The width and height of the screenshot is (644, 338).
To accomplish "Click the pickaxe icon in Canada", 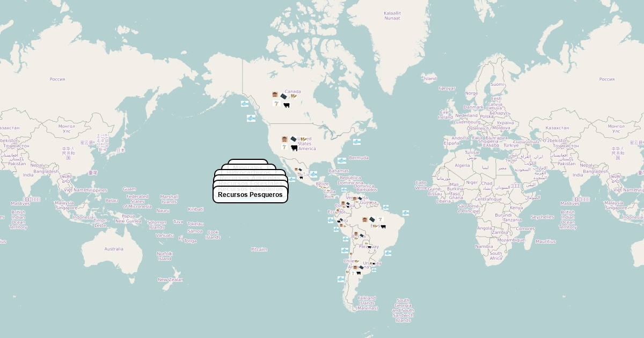I will click(276, 104).
